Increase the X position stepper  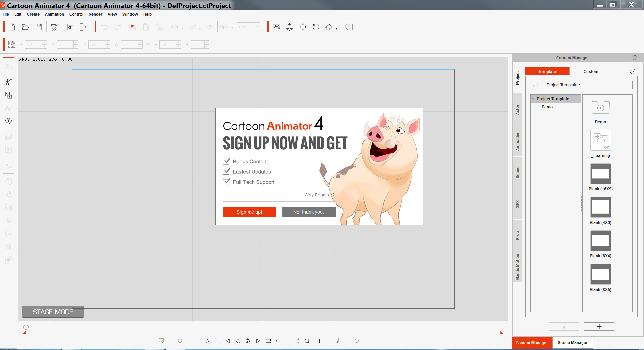pos(44,43)
